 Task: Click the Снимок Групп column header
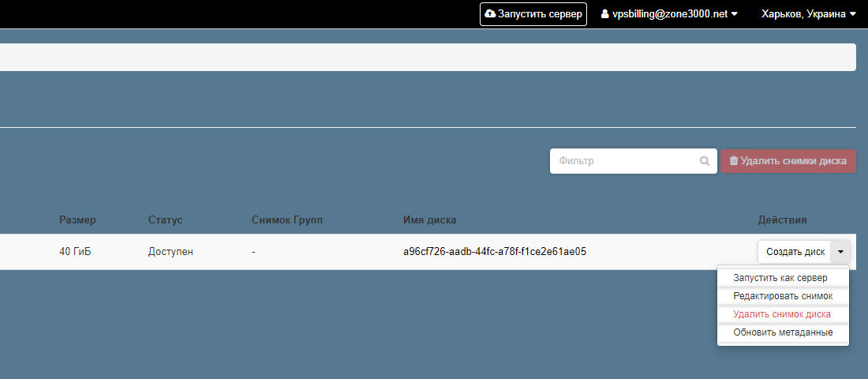286,220
